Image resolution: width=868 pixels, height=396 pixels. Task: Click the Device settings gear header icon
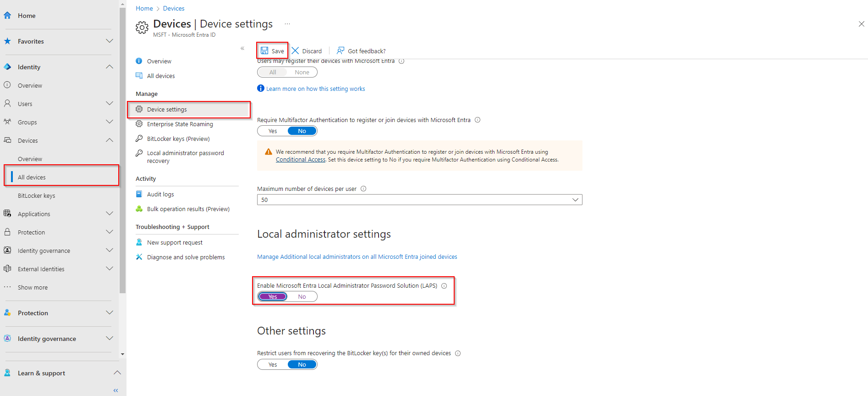click(142, 28)
